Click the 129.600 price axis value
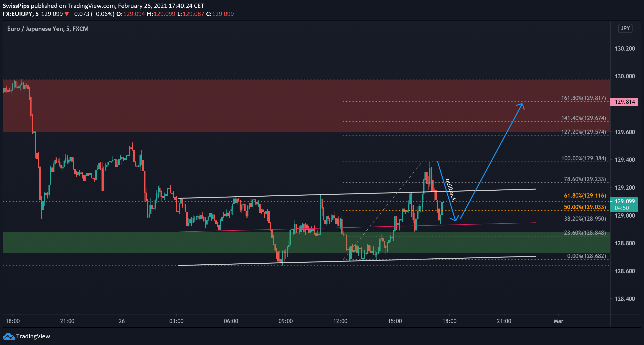This screenshot has width=644, height=345. 624,132
